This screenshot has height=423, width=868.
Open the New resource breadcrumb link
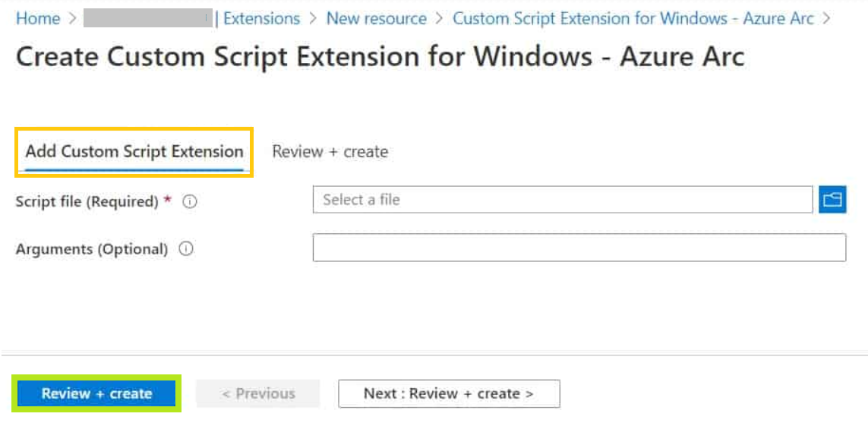tap(377, 18)
